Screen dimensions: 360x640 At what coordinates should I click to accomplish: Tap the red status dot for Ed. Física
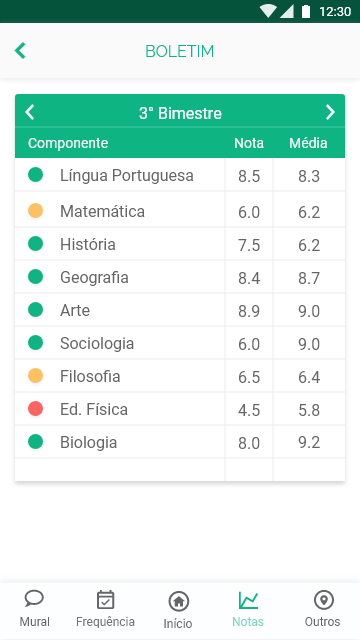click(x=36, y=409)
